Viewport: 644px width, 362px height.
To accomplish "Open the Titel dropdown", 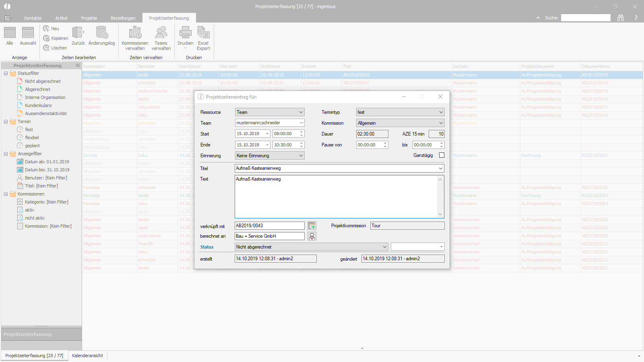I will click(441, 169).
